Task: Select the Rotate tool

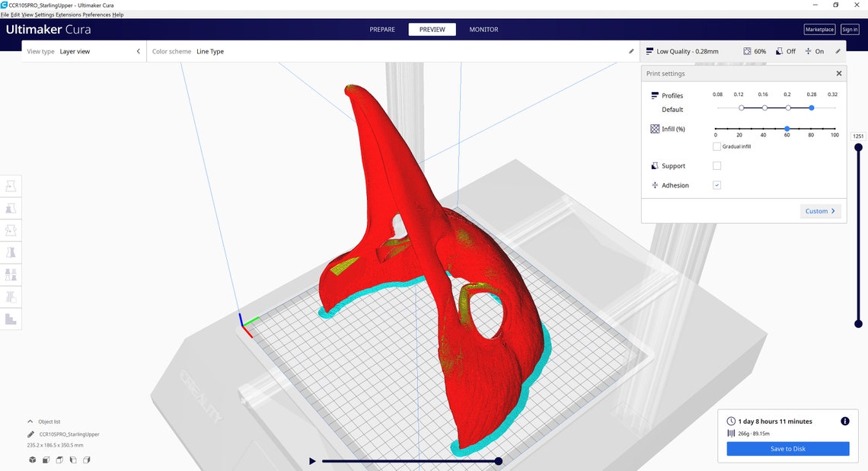Action: click(11, 229)
